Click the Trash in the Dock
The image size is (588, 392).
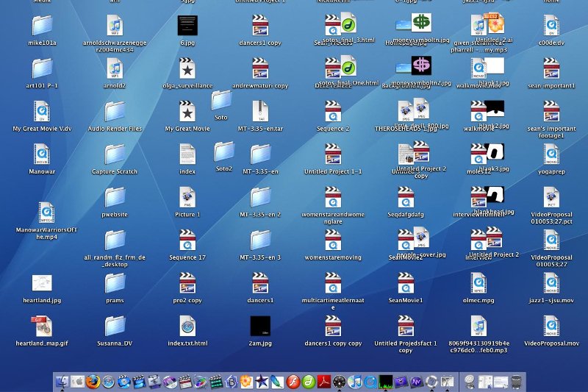517,381
